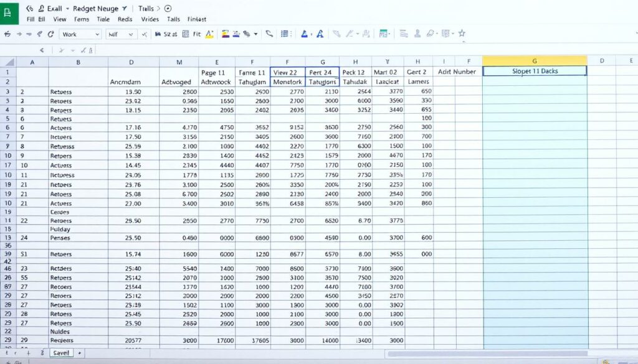Screen dimensions: 638x364
Task: Click the 'Tralls' breadcrumb link
Action: point(146,8)
